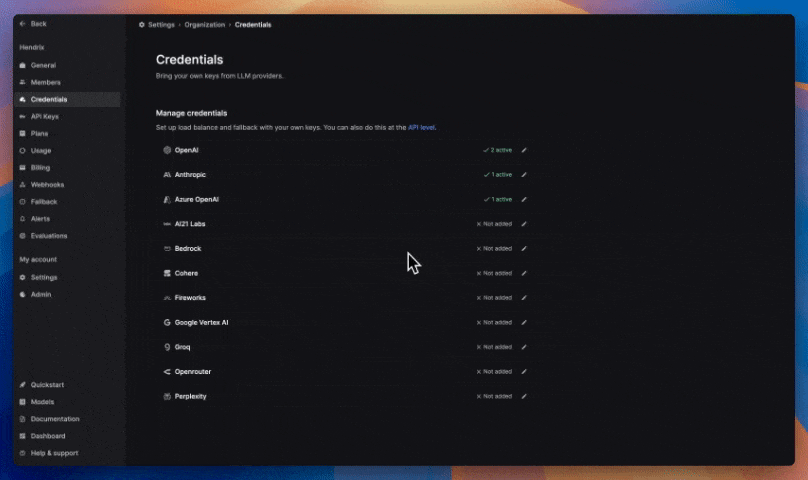The width and height of the screenshot is (808, 480).
Task: Open Alerts in sidebar
Action: [67, 219]
